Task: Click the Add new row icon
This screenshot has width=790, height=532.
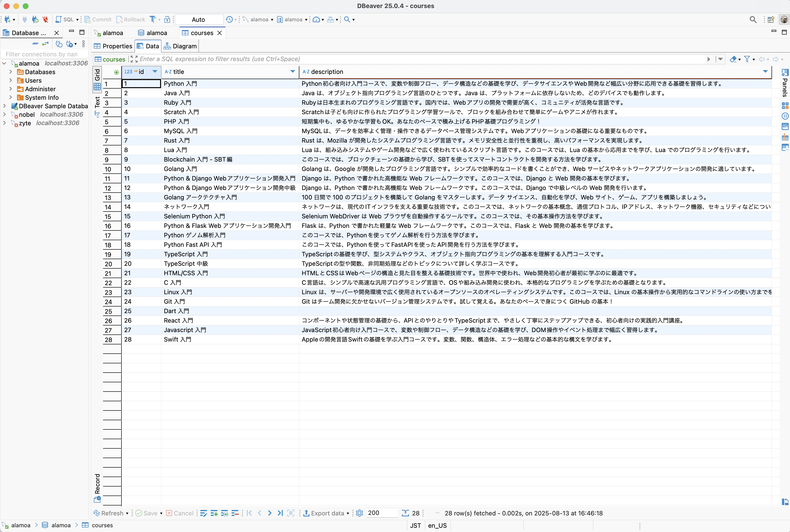Action: click(214, 513)
